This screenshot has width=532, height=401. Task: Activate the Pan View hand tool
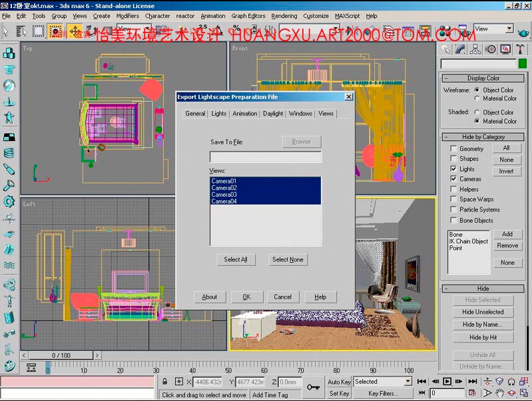coord(499,393)
